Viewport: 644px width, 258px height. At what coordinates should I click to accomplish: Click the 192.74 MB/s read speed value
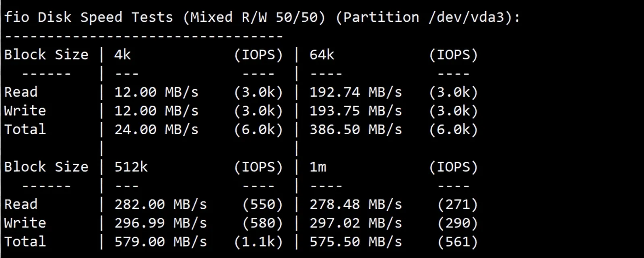[355, 92]
